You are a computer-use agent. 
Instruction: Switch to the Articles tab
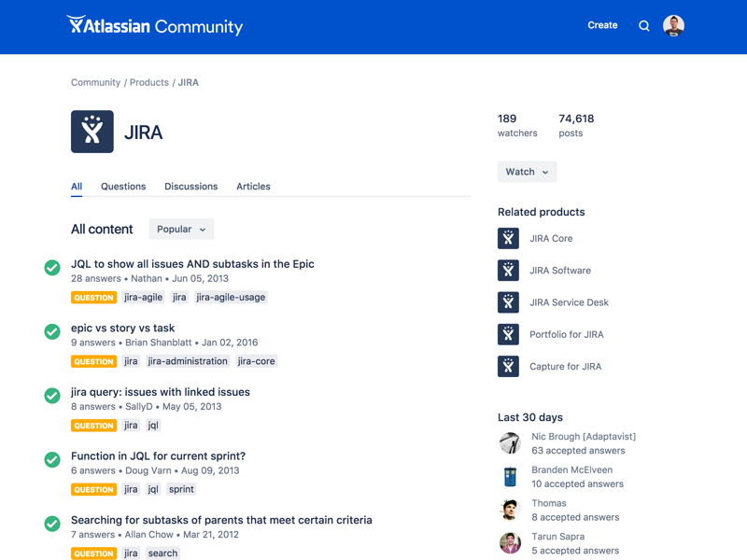click(253, 186)
